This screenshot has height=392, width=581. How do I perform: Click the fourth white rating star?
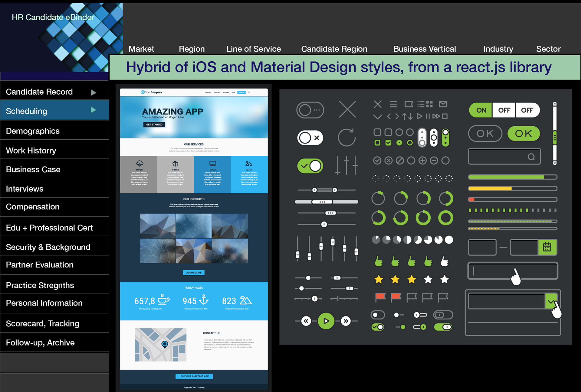[428, 280]
